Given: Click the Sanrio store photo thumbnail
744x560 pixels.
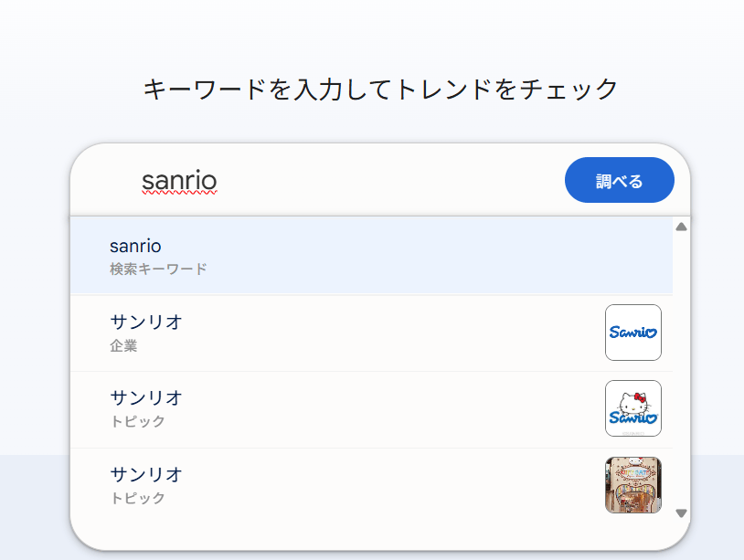Looking at the screenshot, I should [632, 484].
